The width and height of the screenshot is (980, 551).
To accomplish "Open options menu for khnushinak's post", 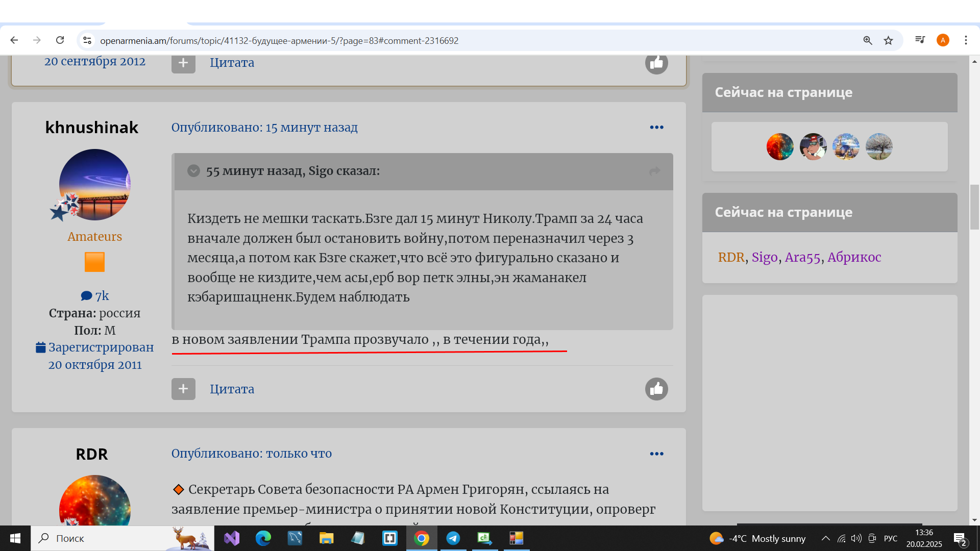I will (656, 127).
